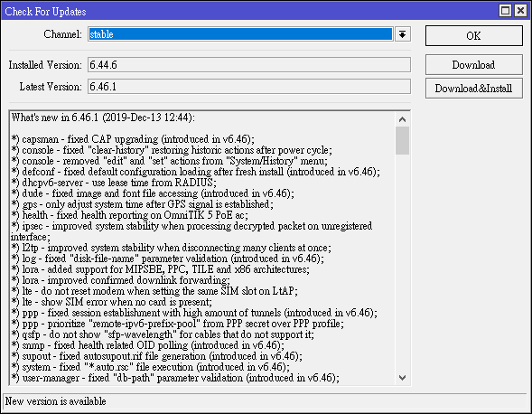Image resolution: width=532 pixels, height=414 pixels.
Task: Click the qsfp "sfp-wavelength" changelog line
Action: (163, 334)
